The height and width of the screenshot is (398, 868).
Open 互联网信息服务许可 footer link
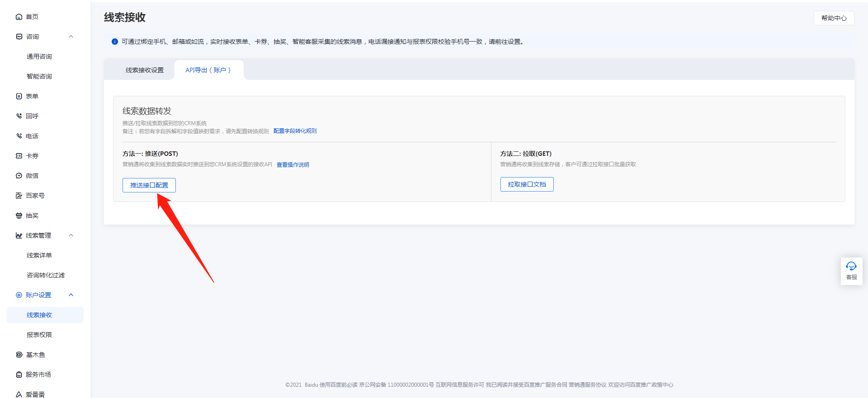point(460,385)
